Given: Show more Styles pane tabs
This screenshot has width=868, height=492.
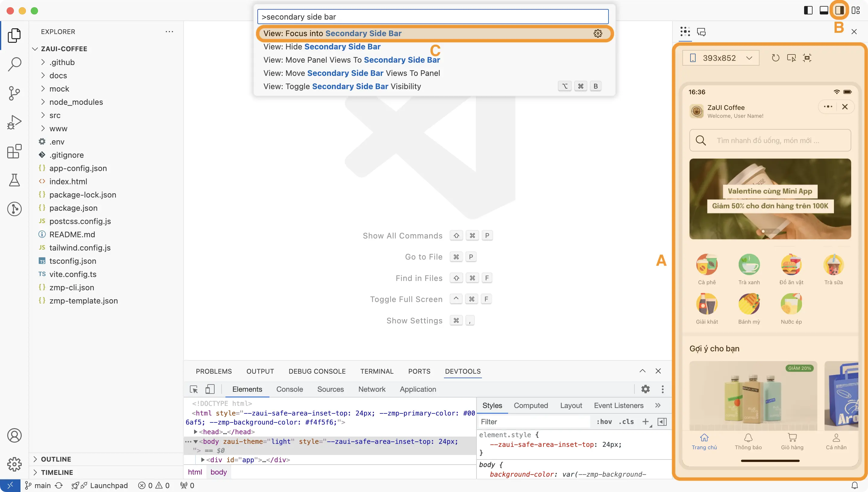Looking at the screenshot, I should coord(658,405).
